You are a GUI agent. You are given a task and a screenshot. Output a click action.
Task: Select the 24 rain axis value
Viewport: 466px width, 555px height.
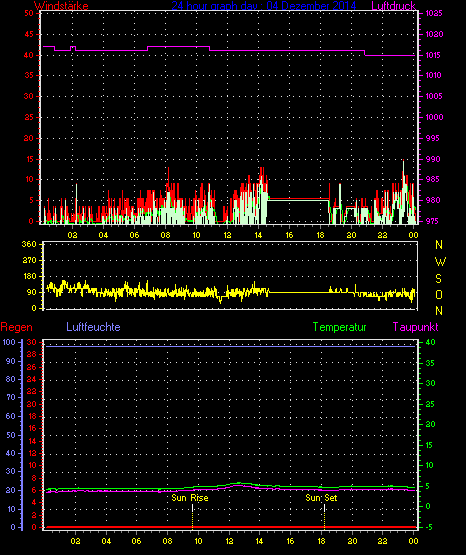tap(31, 379)
